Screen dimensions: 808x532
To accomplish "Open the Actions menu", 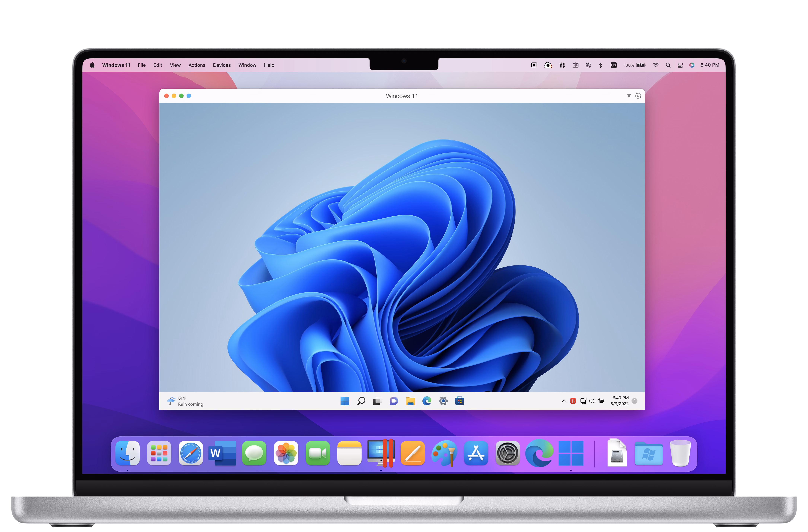I will pyautogui.click(x=197, y=65).
